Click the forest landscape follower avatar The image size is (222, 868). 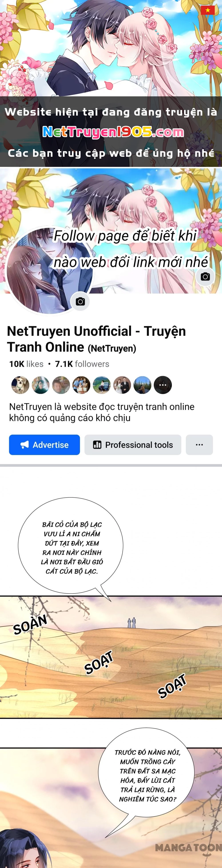click(143, 385)
